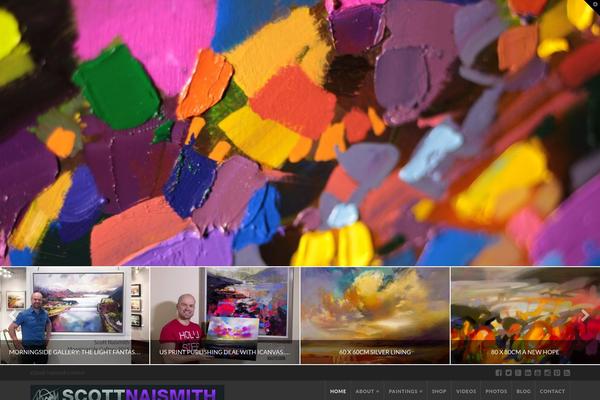Expand the Paintings menu dropdown

tap(405, 391)
